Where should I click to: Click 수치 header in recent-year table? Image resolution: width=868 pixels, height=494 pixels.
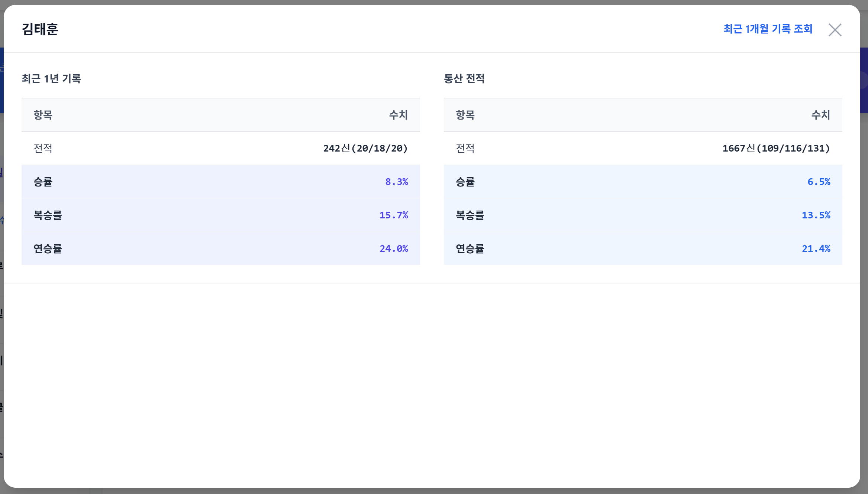[x=398, y=115]
